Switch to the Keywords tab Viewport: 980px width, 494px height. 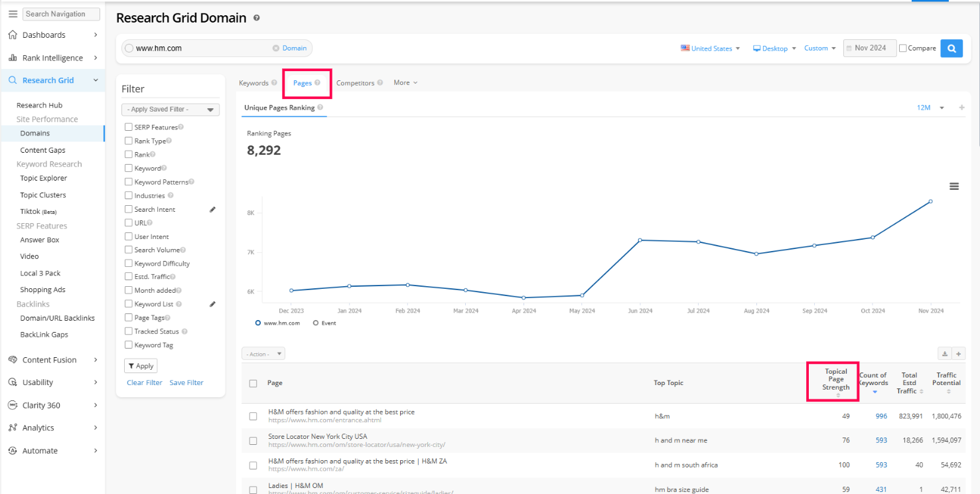pyautogui.click(x=253, y=83)
